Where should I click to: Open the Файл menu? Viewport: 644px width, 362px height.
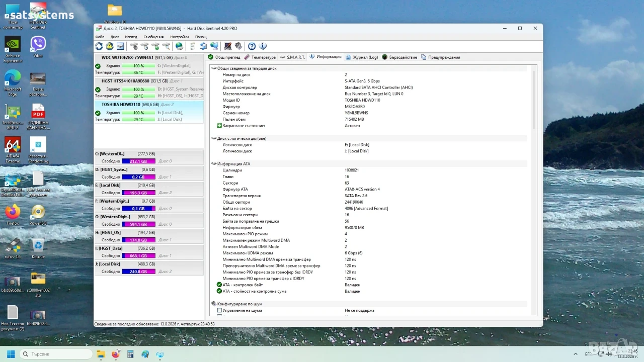point(100,37)
